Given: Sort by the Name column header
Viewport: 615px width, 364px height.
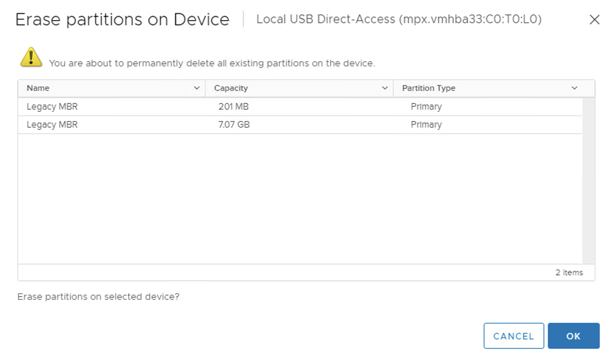Looking at the screenshot, I should (38, 88).
